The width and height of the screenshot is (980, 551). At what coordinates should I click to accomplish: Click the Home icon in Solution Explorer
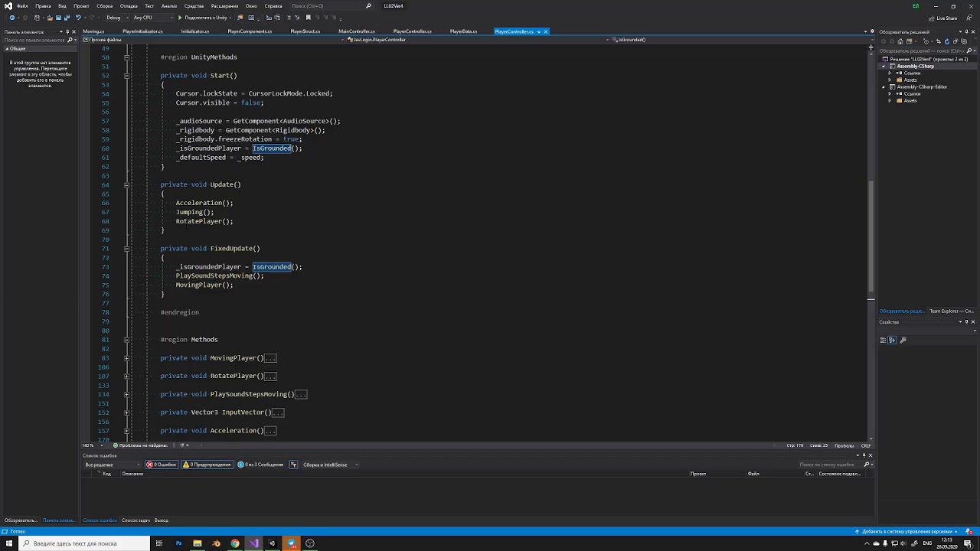(900, 41)
